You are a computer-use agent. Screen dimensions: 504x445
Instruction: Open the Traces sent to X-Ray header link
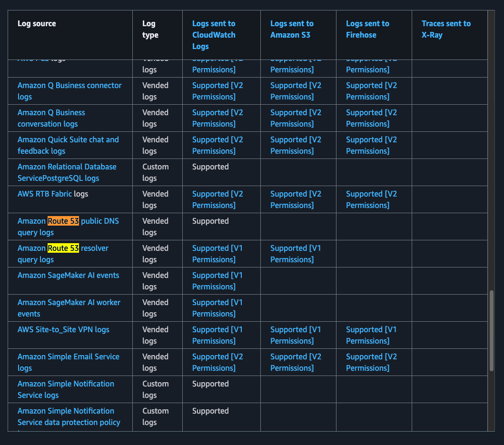446,29
